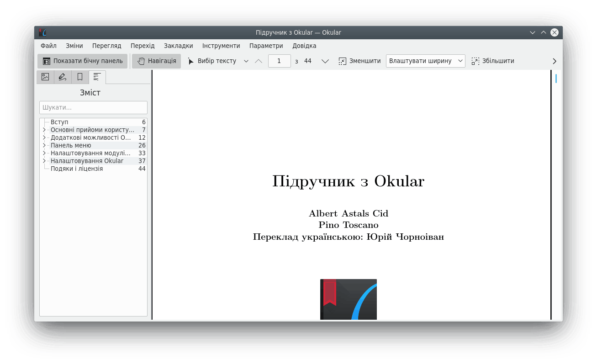Open the Вступ contents entry

(59, 122)
